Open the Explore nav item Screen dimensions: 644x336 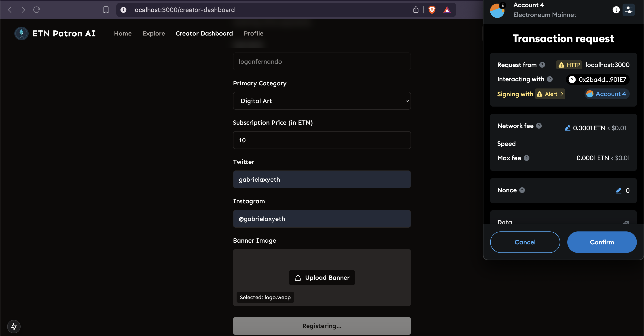(x=153, y=34)
